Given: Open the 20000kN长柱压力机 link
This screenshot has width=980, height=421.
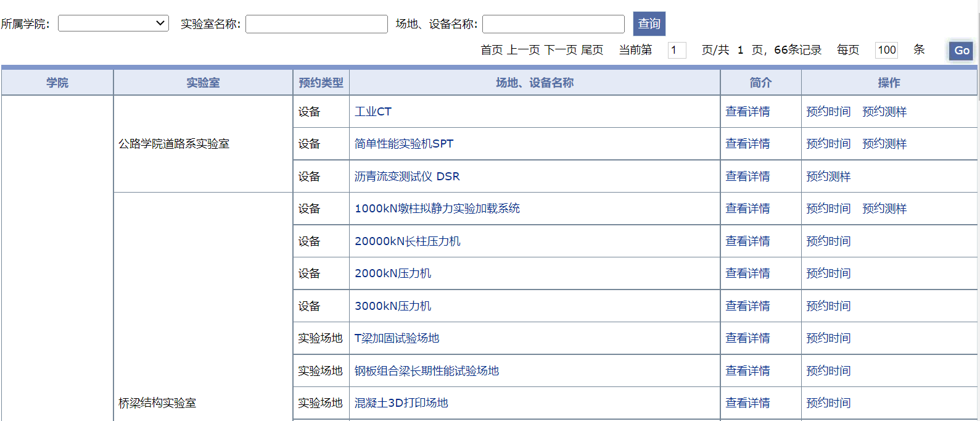Looking at the screenshot, I should click(x=407, y=241).
